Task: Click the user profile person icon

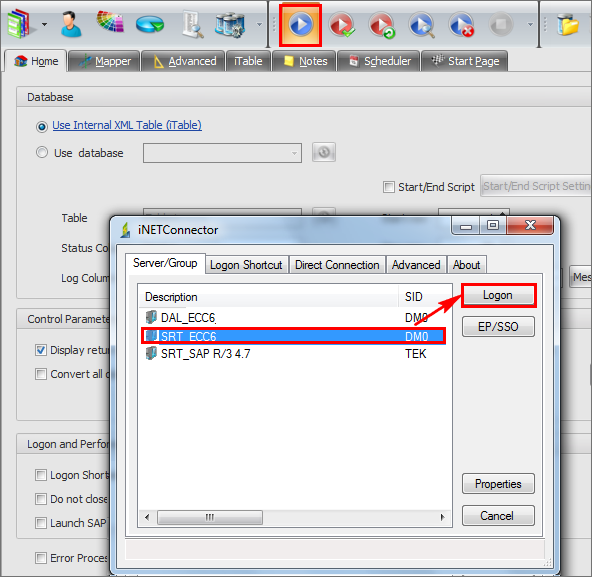Action: (x=71, y=24)
